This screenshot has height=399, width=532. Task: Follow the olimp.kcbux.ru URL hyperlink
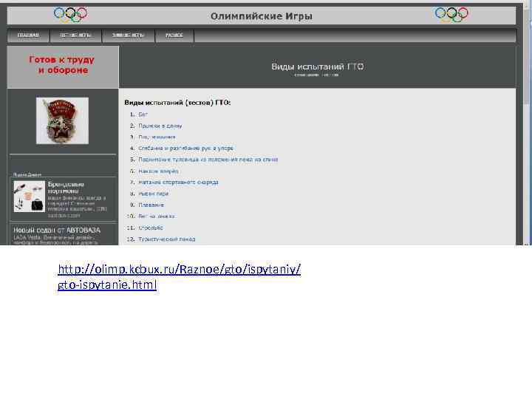pos(179,277)
